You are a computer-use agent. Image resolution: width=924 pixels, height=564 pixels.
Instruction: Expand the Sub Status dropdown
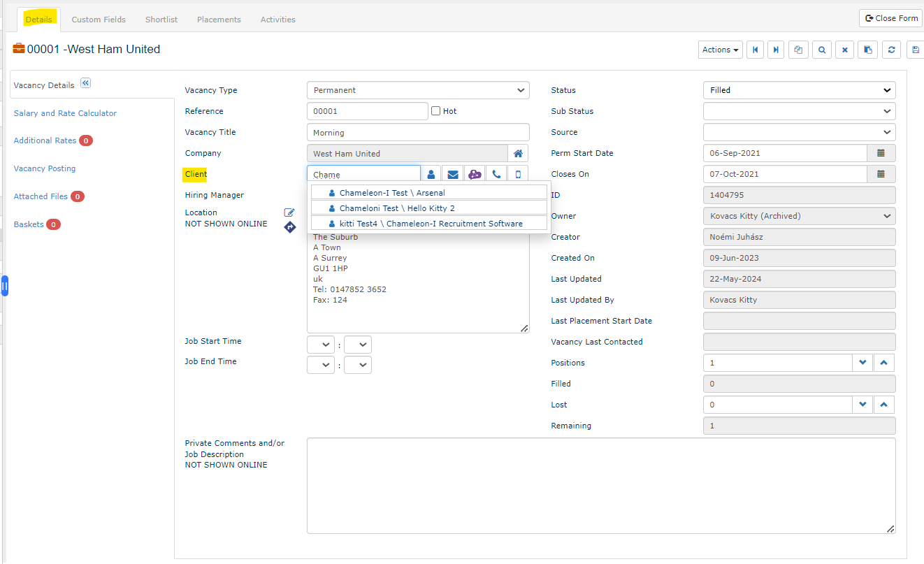(x=799, y=111)
